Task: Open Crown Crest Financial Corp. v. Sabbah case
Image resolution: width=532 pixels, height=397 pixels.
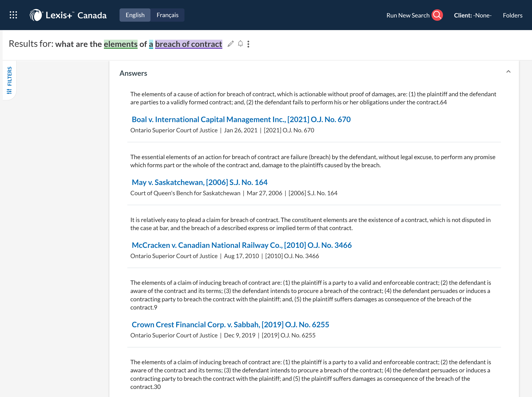Action: coord(230,325)
